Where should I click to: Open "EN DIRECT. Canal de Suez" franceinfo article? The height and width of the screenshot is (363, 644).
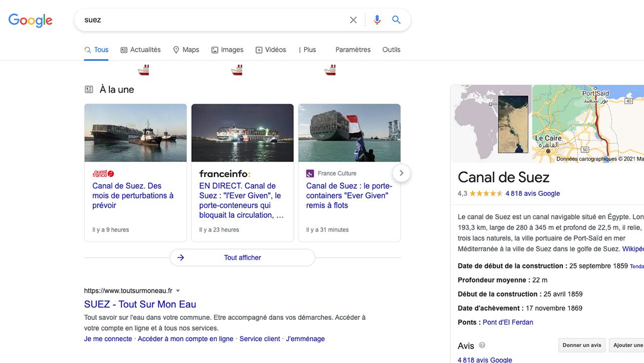tap(241, 200)
